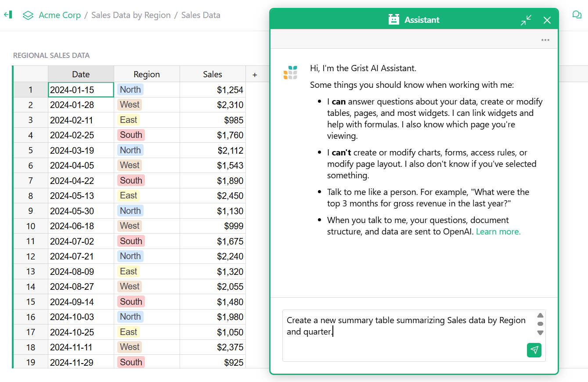This screenshot has width=588, height=382.
Task: Click the REGIONAL SALES DATA widget title
Action: coord(51,55)
